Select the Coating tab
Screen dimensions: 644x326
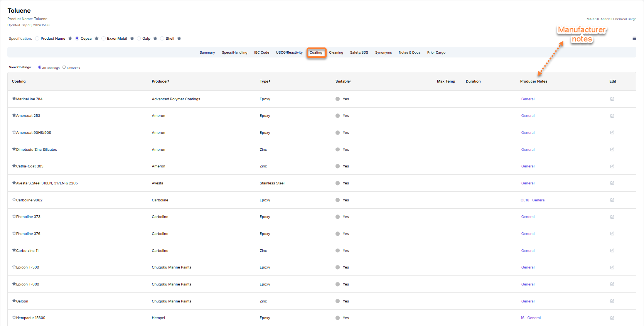[x=316, y=52]
